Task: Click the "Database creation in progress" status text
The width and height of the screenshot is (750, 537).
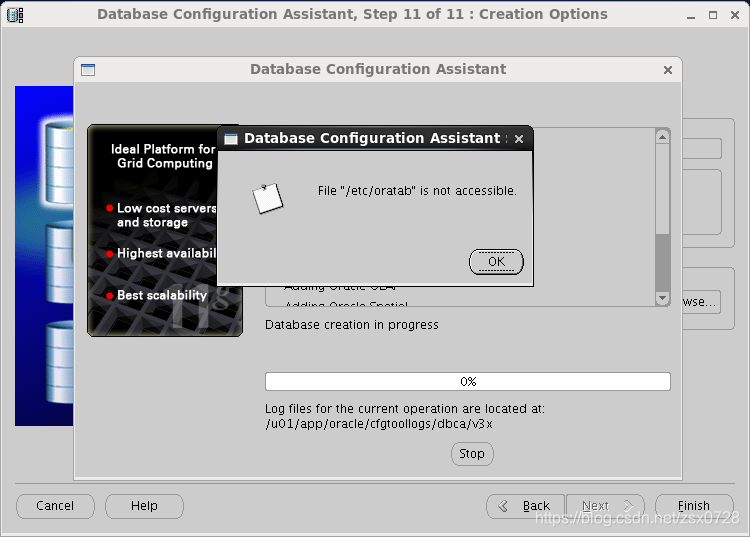Action: pyautogui.click(x=352, y=325)
